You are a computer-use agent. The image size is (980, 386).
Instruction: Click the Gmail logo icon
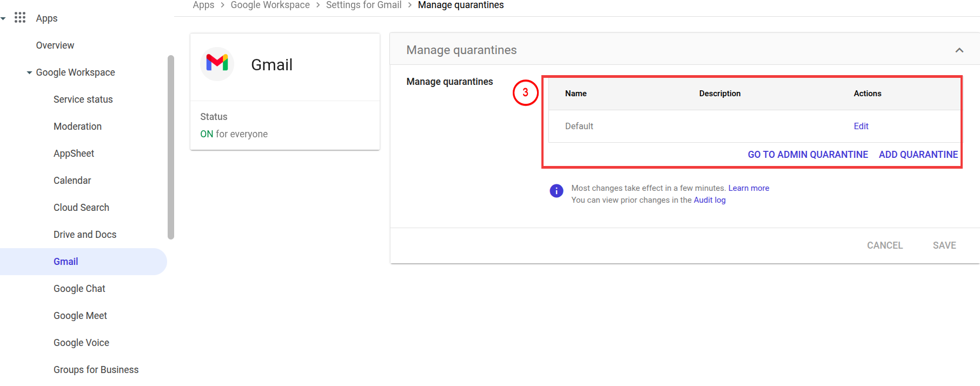click(217, 64)
